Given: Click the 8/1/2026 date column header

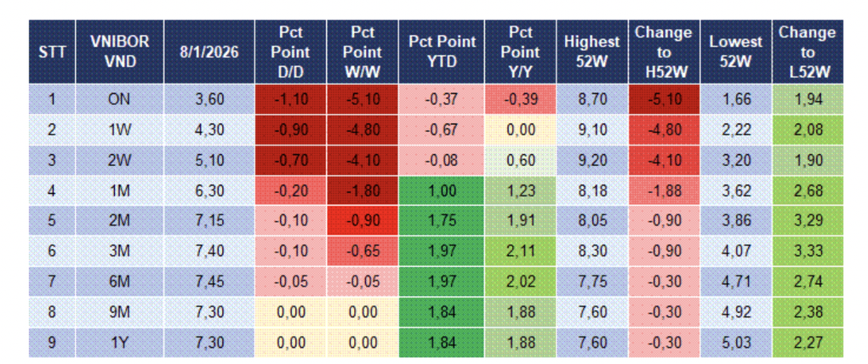Looking at the screenshot, I should [x=210, y=51].
